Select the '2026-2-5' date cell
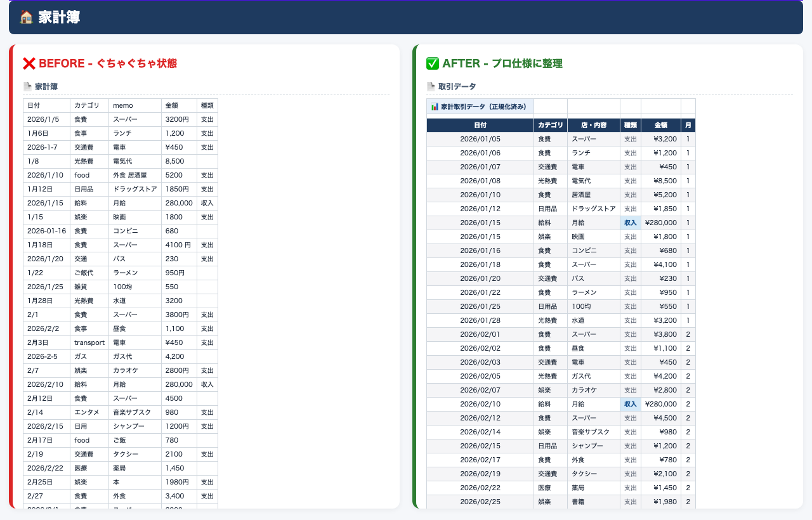This screenshot has width=812, height=520. 47,356
